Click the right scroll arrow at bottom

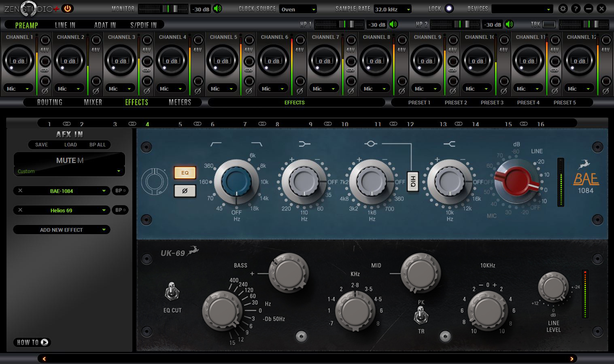point(572,359)
